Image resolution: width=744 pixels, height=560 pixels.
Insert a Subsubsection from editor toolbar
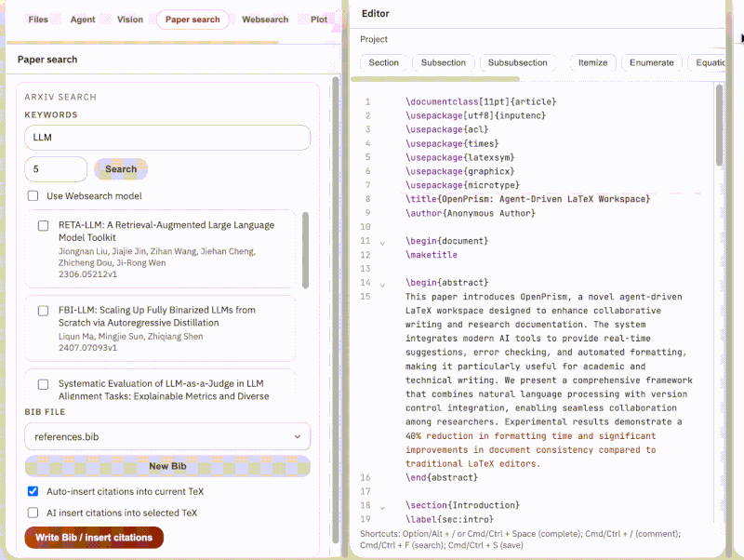coord(518,62)
